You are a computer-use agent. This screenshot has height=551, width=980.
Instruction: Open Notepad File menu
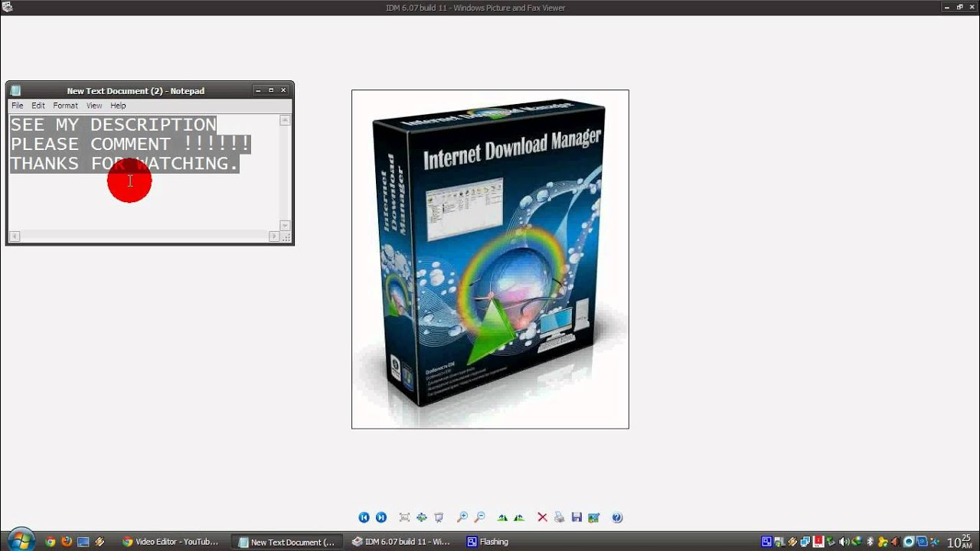point(18,106)
